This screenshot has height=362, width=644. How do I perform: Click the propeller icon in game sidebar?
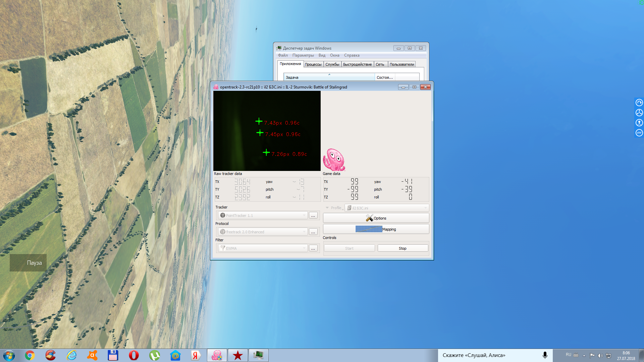click(x=639, y=113)
